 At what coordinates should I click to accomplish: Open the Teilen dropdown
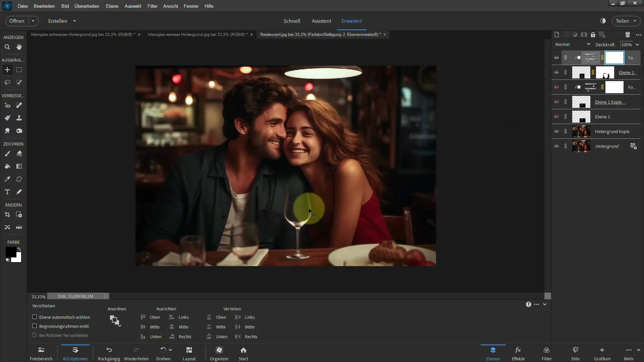[x=626, y=21]
